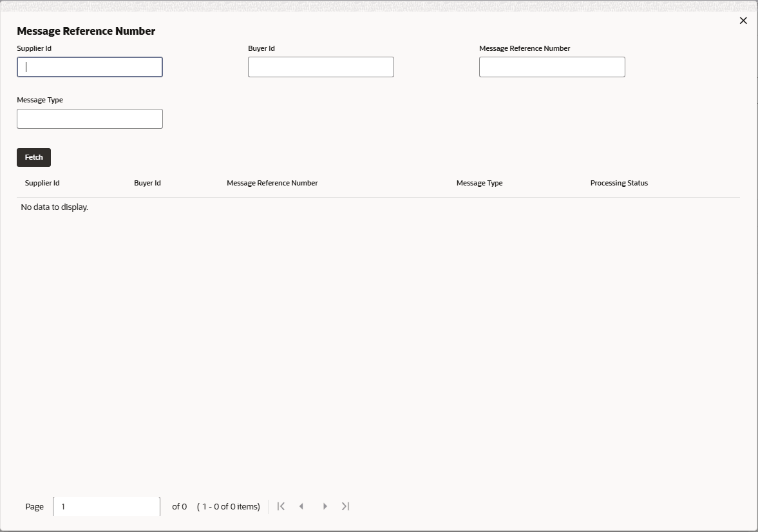Screen dimensions: 758x532
Task: Click the Message Type field
Action: pos(90,119)
